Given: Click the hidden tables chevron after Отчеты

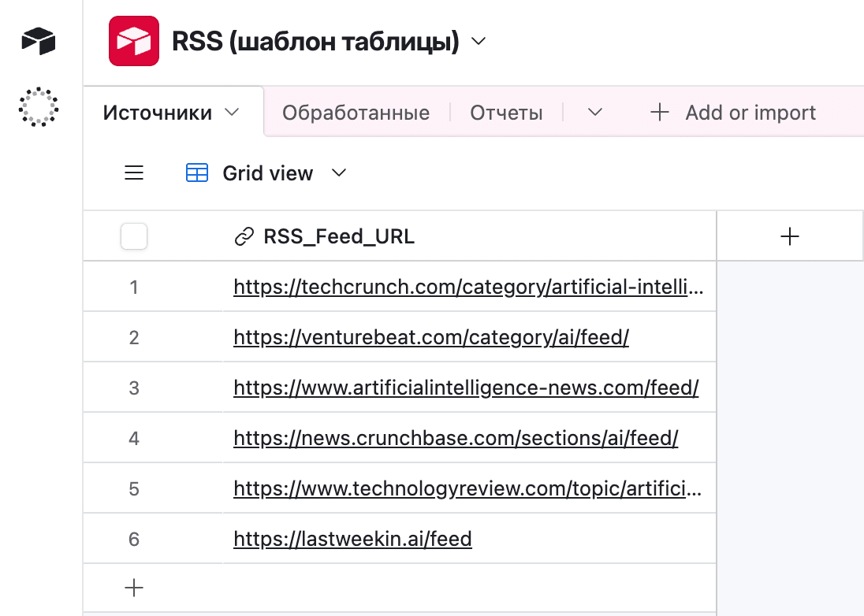Looking at the screenshot, I should pos(594,113).
